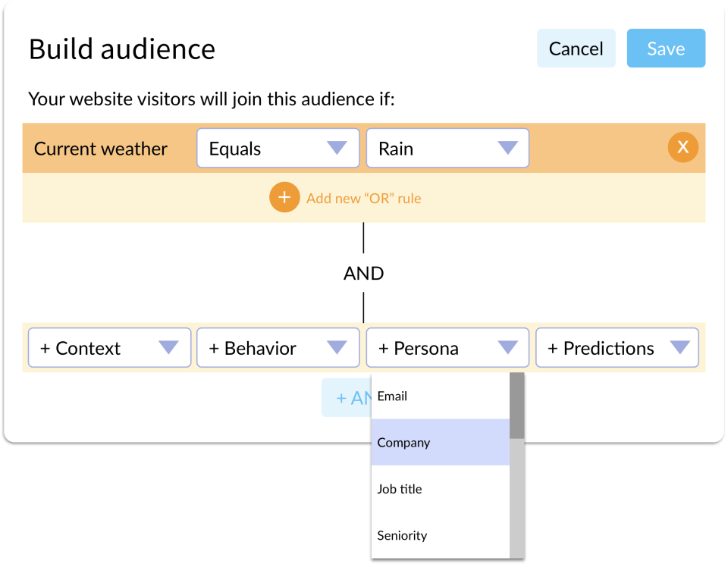The image size is (728, 564).
Task: Click the Rain dropdown triangle icon
Action: [x=507, y=149]
